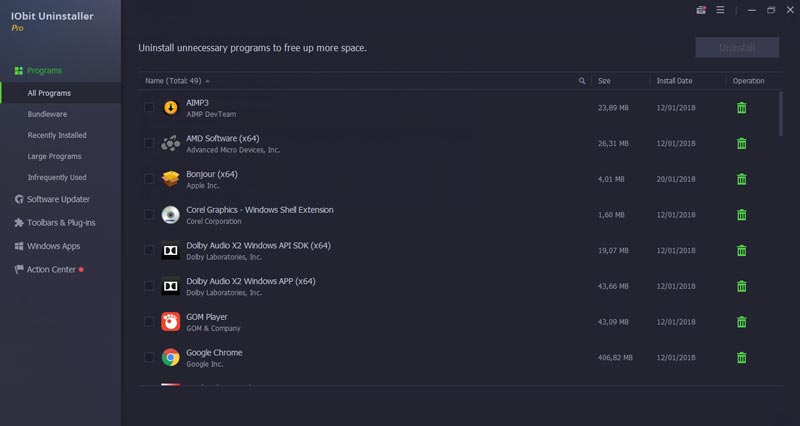Screen dimensions: 800x426
Task: Select the Google Chrome program name
Action: point(214,353)
